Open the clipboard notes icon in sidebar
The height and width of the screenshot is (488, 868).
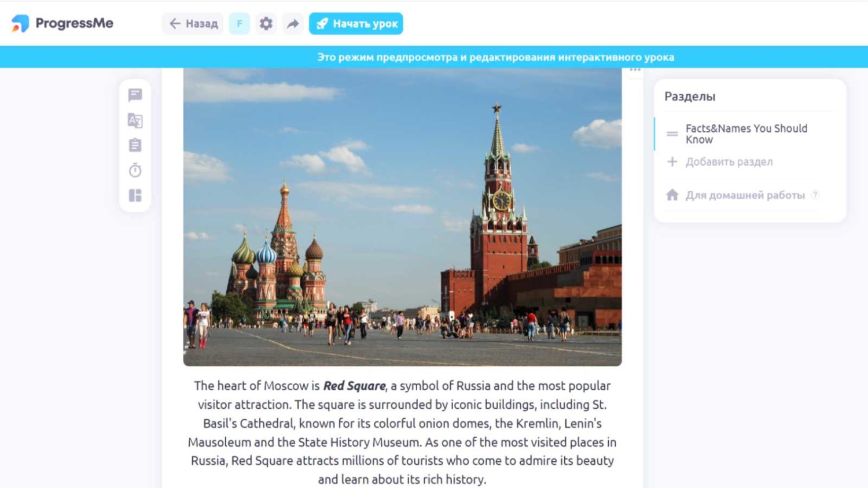coord(135,145)
